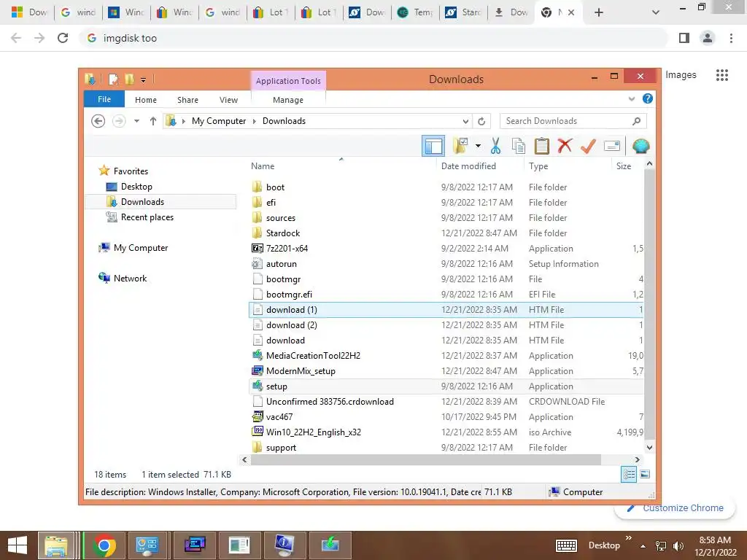The image size is (747, 560).
Task: Open Chrome new tab plus button
Action: click(x=599, y=12)
